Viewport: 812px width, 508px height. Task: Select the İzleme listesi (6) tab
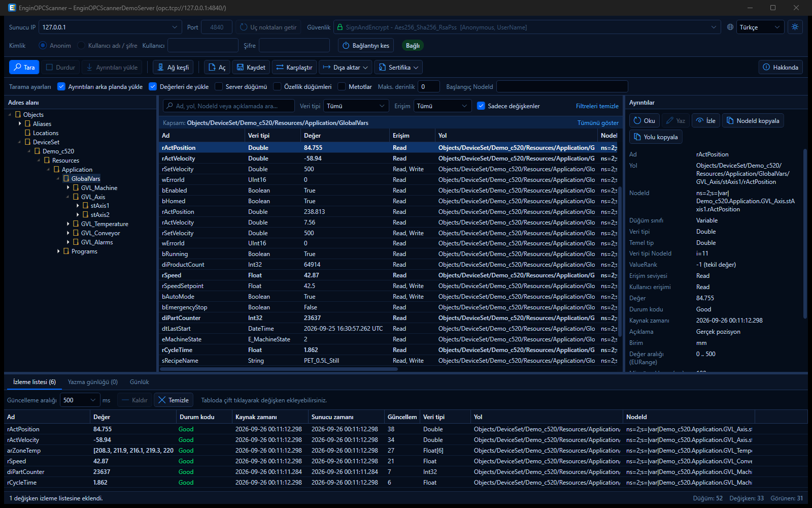(35, 382)
